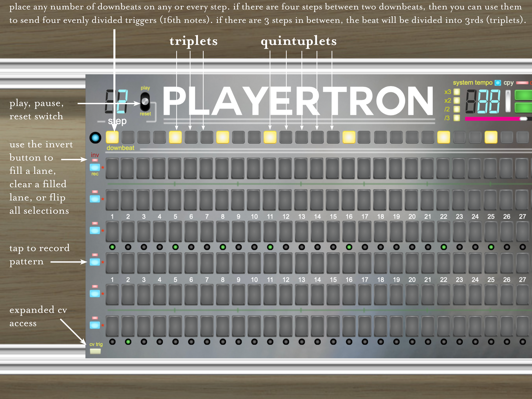Image resolution: width=532 pixels, height=399 pixels.
Task: Toggle the cv trig expander button
Action: 95,351
